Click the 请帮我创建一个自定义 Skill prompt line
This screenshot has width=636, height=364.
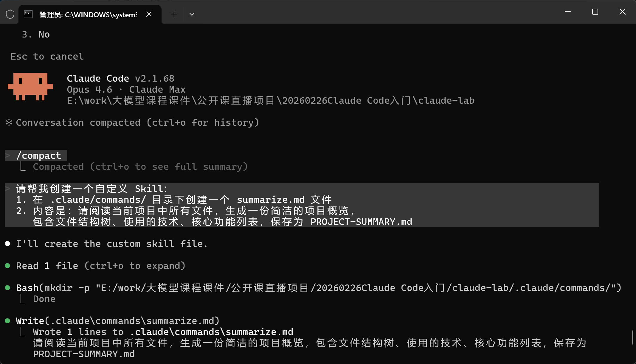pos(92,189)
